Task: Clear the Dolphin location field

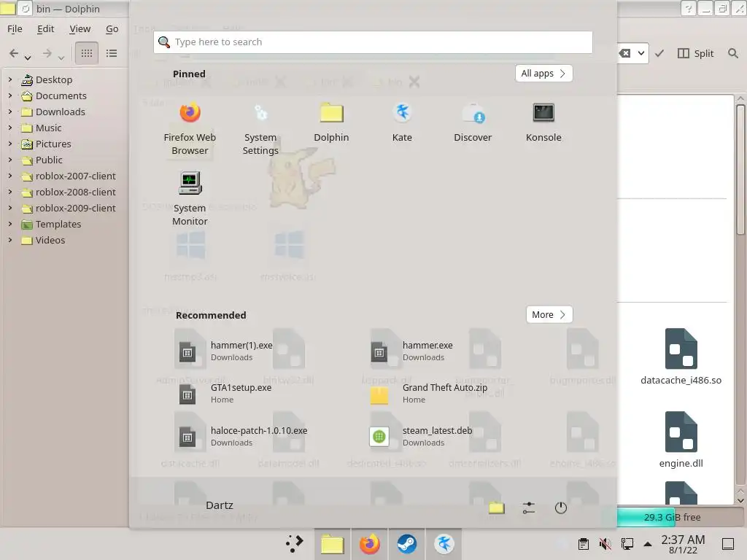Action: (624, 53)
